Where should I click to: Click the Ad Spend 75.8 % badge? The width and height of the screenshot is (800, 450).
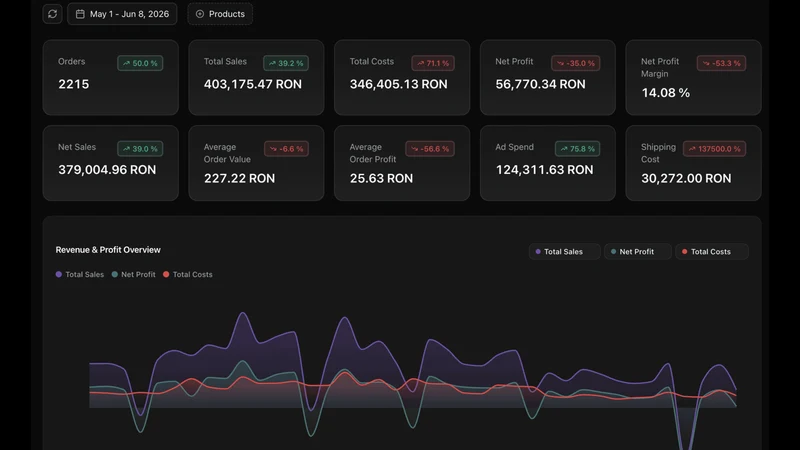click(578, 149)
